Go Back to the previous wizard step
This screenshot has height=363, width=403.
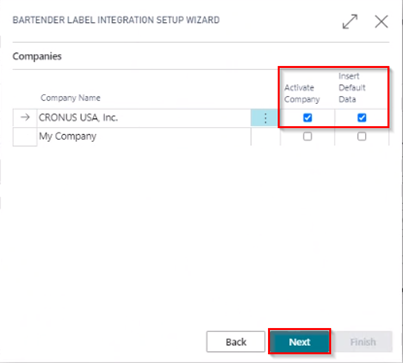(236, 342)
